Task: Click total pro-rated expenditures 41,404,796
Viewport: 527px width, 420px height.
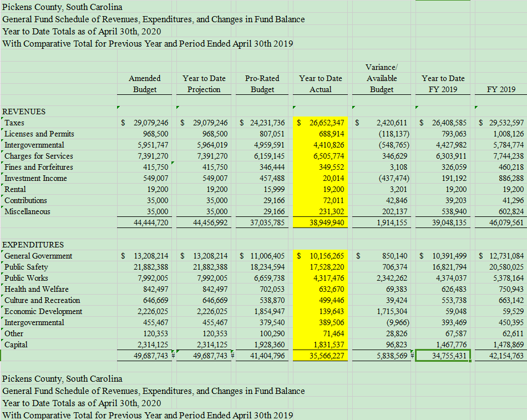Action: coord(267,356)
